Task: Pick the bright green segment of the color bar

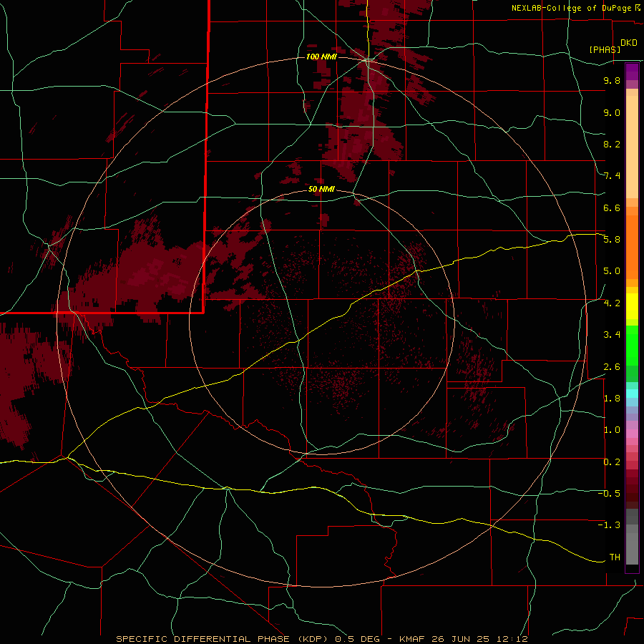Action: [x=632, y=345]
